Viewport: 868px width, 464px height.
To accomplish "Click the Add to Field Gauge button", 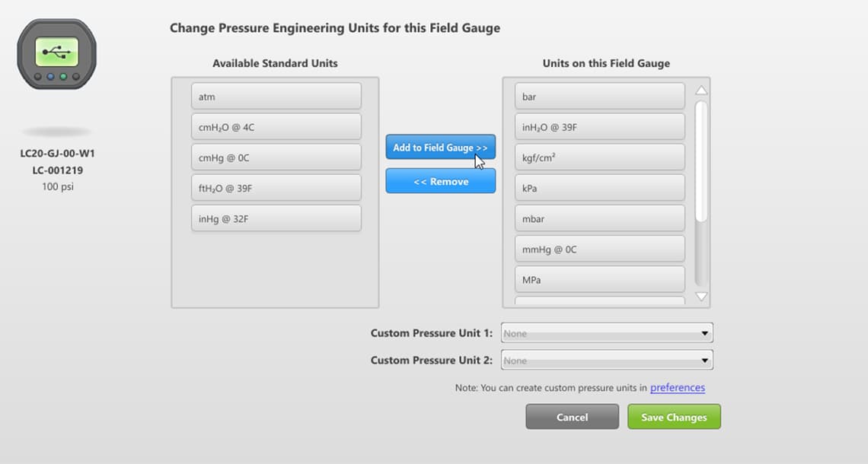I will pos(440,147).
